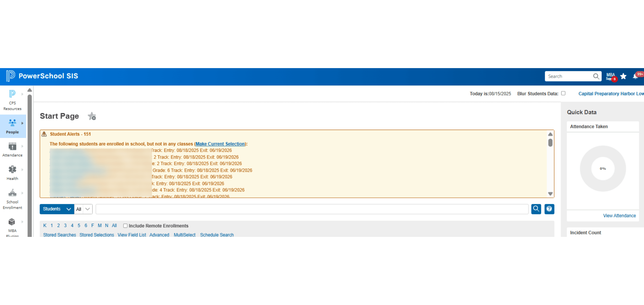
Task: Click Student Alerts scrollbar down arrow
Action: tap(550, 194)
